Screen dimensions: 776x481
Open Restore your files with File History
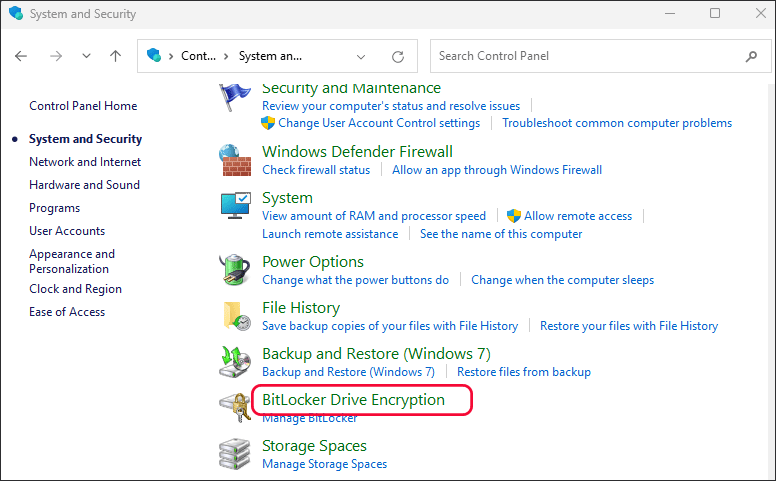tap(629, 326)
